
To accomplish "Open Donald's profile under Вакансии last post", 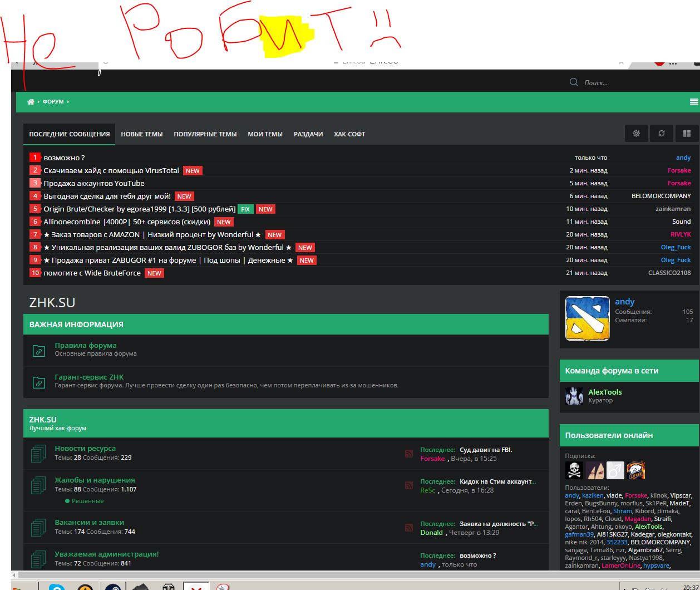I will pos(431,532).
